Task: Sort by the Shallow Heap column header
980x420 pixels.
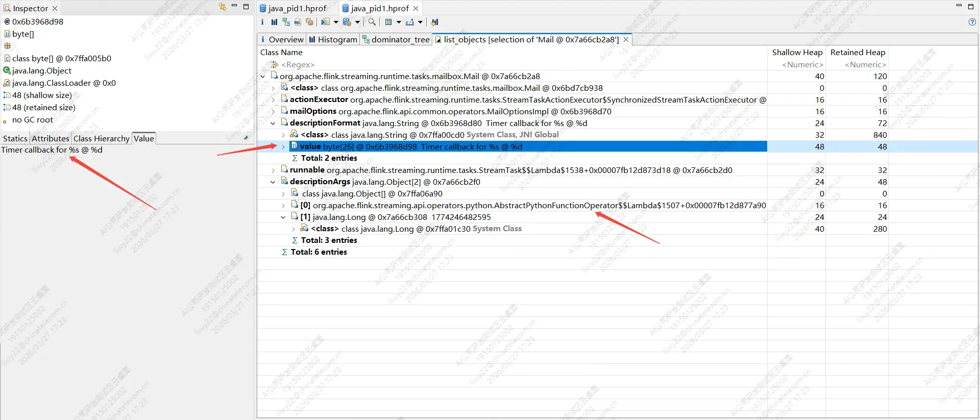Action: 797,52
